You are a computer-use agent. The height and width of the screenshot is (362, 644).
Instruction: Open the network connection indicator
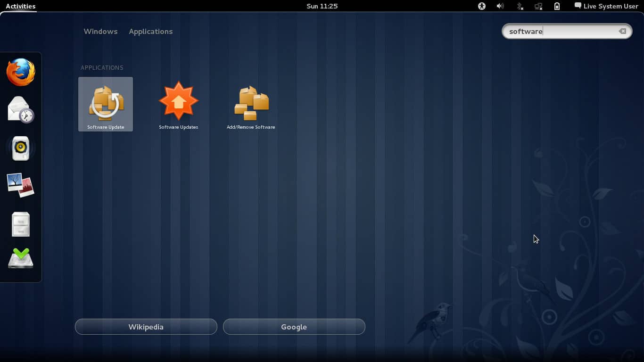pyautogui.click(x=538, y=6)
